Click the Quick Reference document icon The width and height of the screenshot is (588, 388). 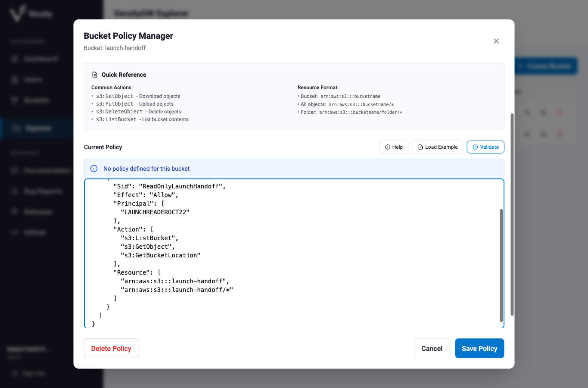coord(95,75)
